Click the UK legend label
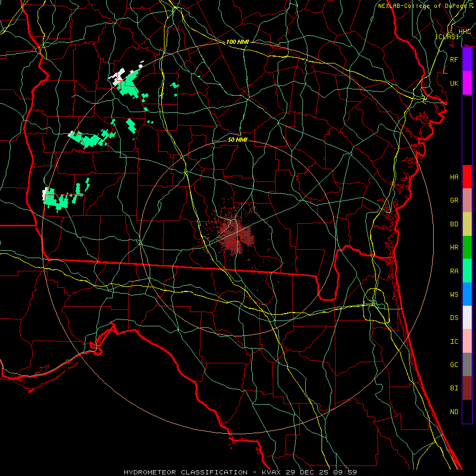The image size is (476, 476). click(x=454, y=83)
